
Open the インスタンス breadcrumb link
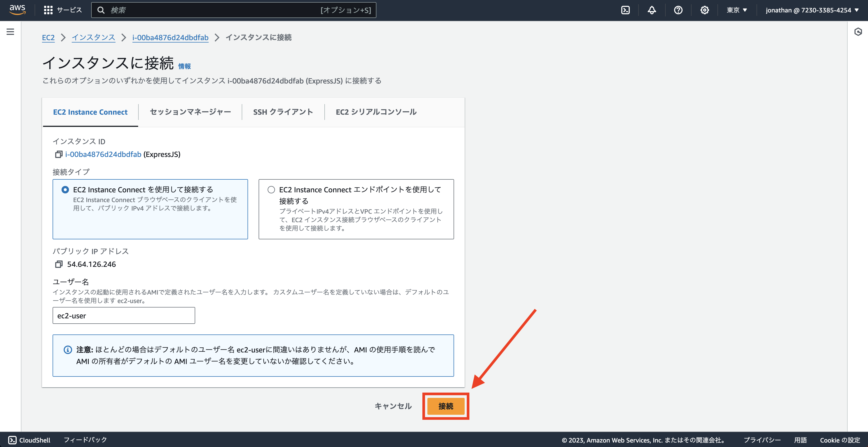[x=93, y=38]
